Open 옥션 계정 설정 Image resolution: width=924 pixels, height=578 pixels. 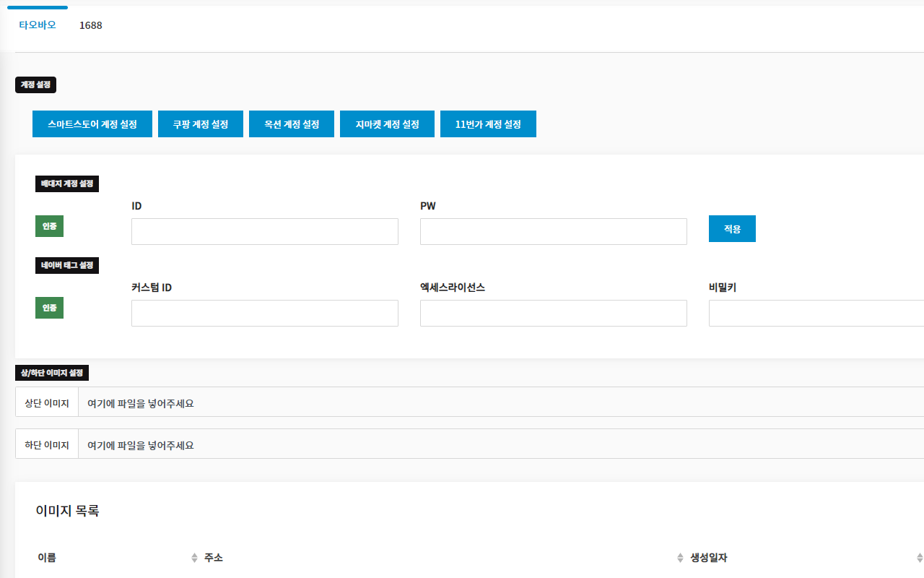pyautogui.click(x=291, y=124)
